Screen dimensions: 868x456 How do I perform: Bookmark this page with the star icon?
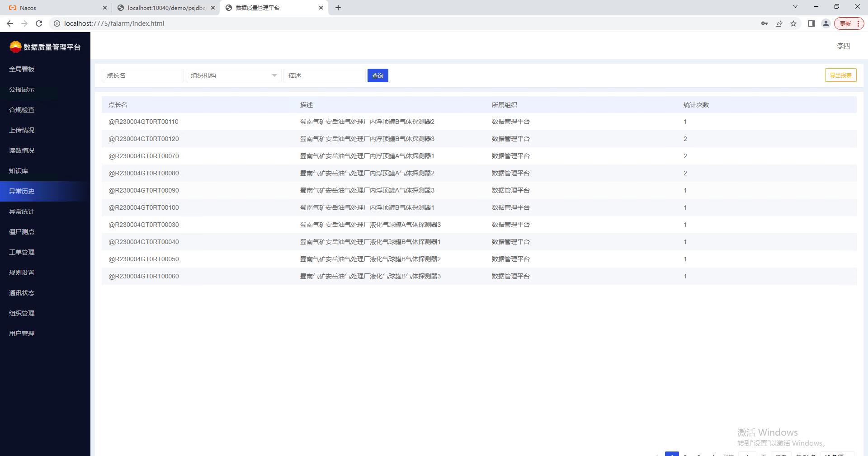(x=793, y=24)
